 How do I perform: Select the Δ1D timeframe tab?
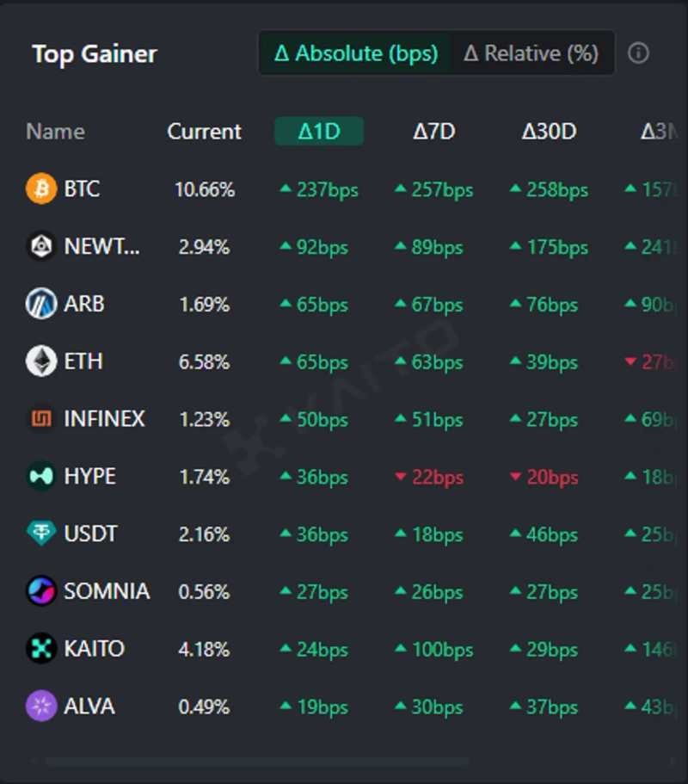[319, 132]
